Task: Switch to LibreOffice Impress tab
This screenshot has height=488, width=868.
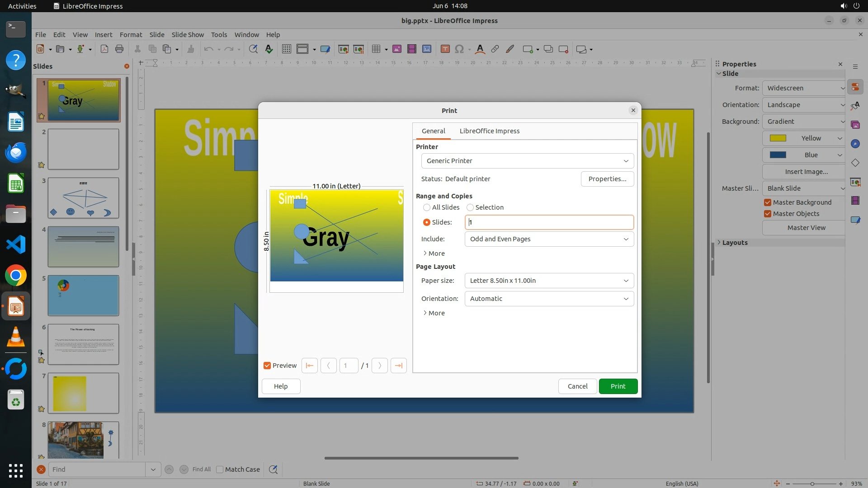Action: point(489,131)
